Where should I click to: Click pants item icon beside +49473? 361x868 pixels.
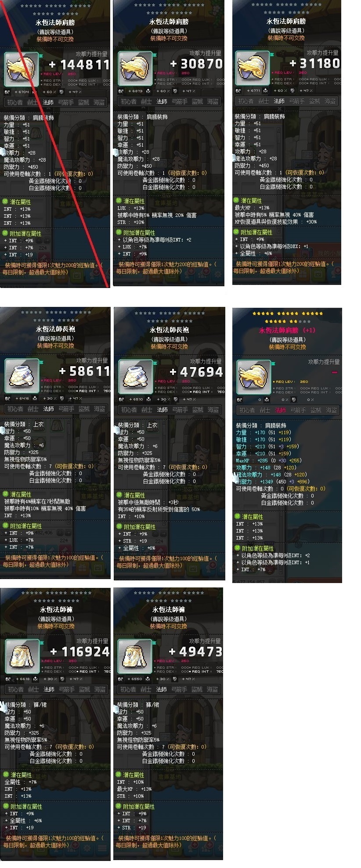coord(135,657)
